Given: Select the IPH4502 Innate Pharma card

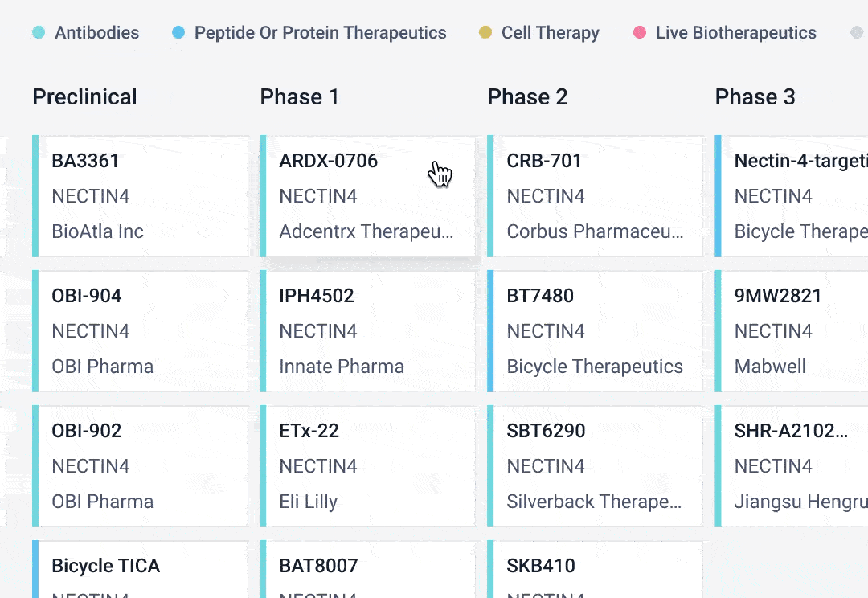Looking at the screenshot, I should (369, 331).
